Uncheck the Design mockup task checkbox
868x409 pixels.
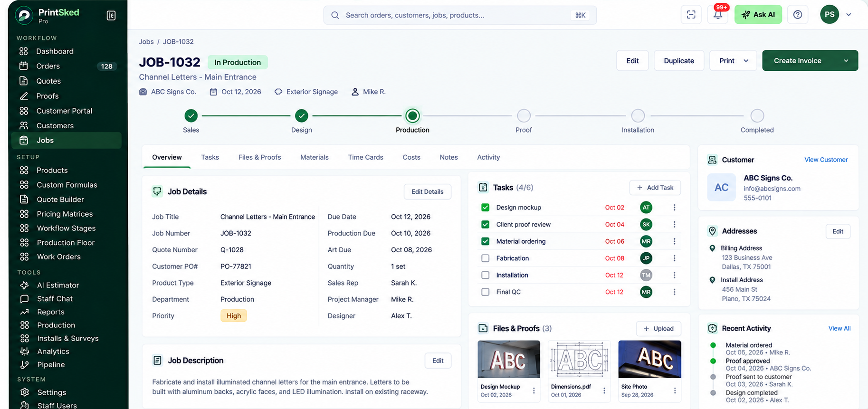click(485, 208)
